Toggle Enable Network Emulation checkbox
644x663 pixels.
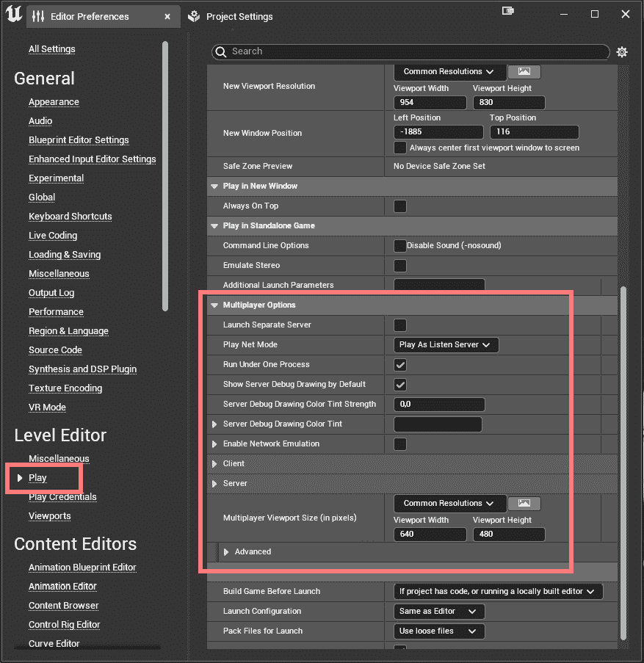(400, 444)
